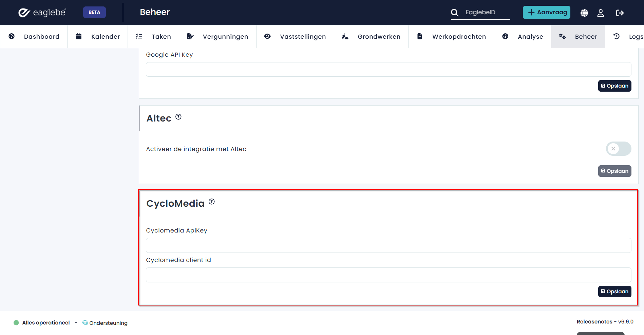Click the Werkopdrachten document icon

click(420, 36)
